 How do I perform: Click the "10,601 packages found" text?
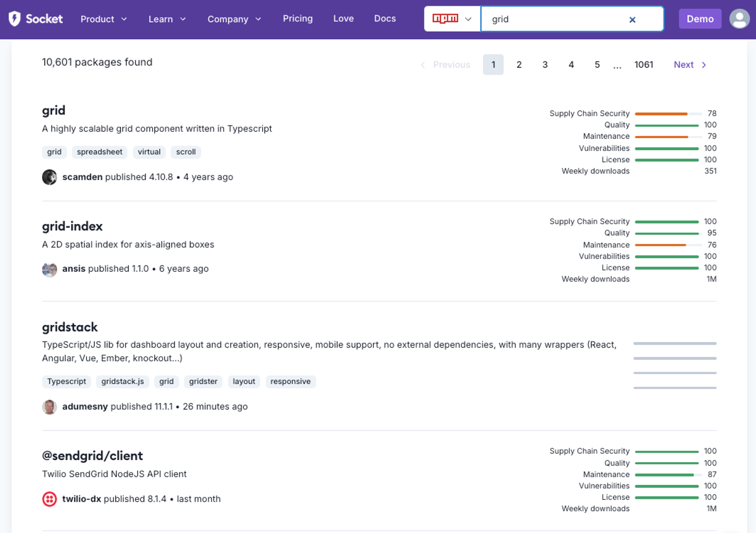[x=97, y=62]
